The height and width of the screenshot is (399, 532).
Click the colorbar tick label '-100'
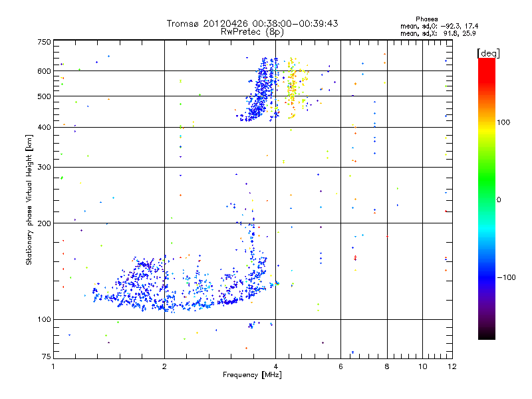[506, 277]
